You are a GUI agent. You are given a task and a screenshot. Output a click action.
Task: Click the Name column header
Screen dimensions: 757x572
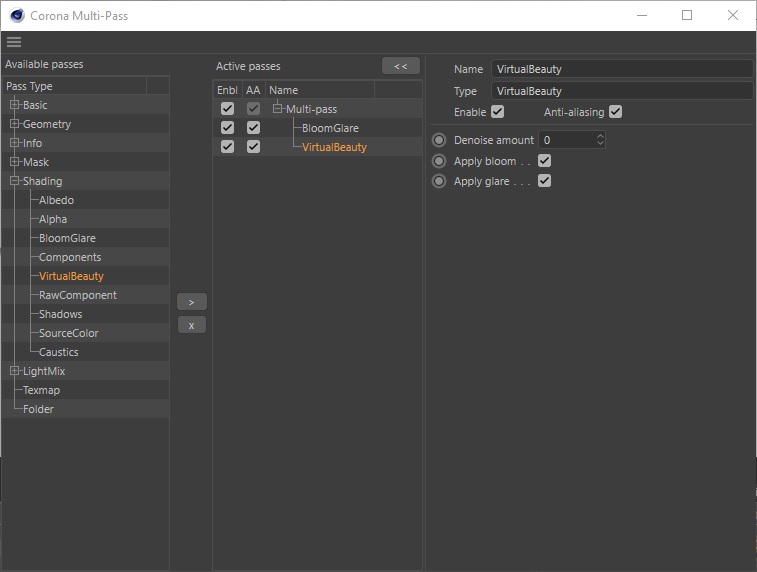click(x=320, y=90)
